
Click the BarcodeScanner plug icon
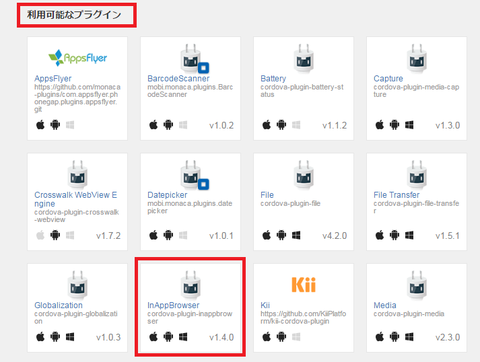(194, 59)
